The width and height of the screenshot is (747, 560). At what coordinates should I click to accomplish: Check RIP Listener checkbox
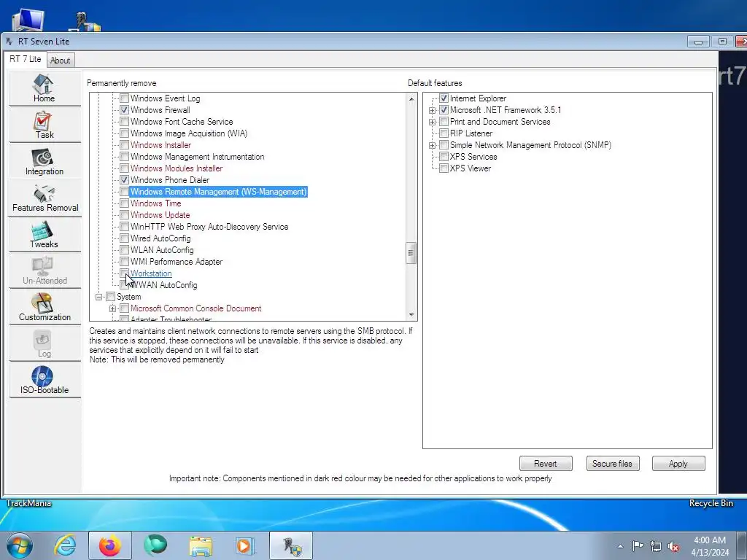(x=444, y=133)
